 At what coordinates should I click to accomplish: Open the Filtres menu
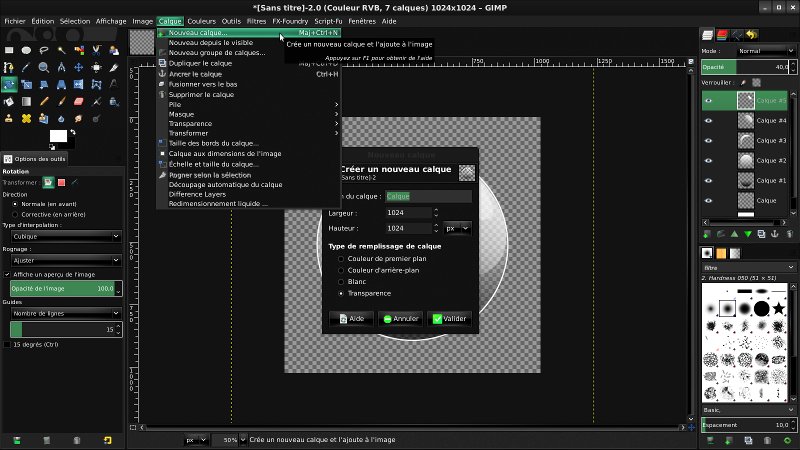tap(256, 21)
